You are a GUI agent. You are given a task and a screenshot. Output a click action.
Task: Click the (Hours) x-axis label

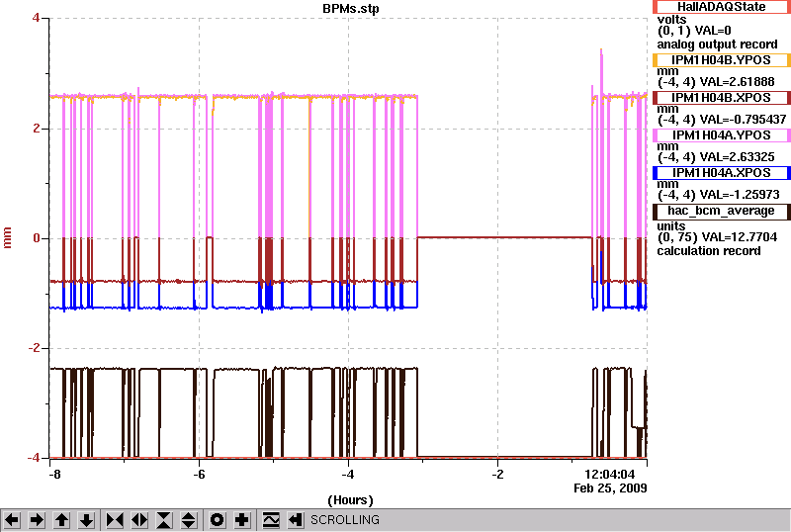pyautogui.click(x=351, y=500)
